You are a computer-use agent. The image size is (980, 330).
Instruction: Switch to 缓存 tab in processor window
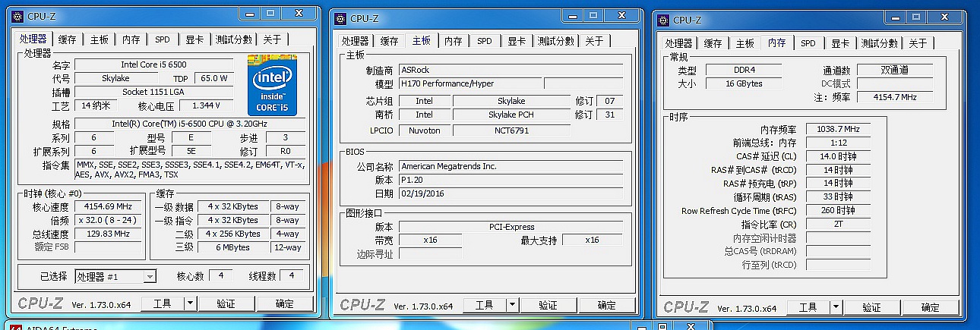(x=67, y=39)
